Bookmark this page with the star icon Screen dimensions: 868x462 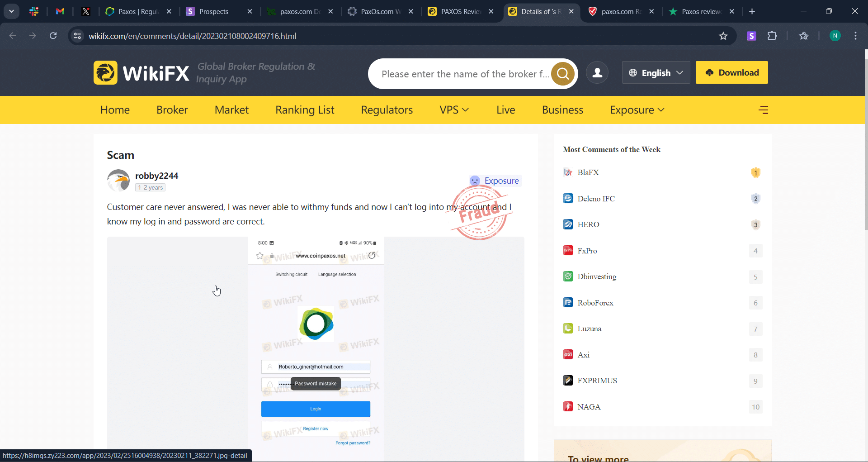[x=723, y=36]
